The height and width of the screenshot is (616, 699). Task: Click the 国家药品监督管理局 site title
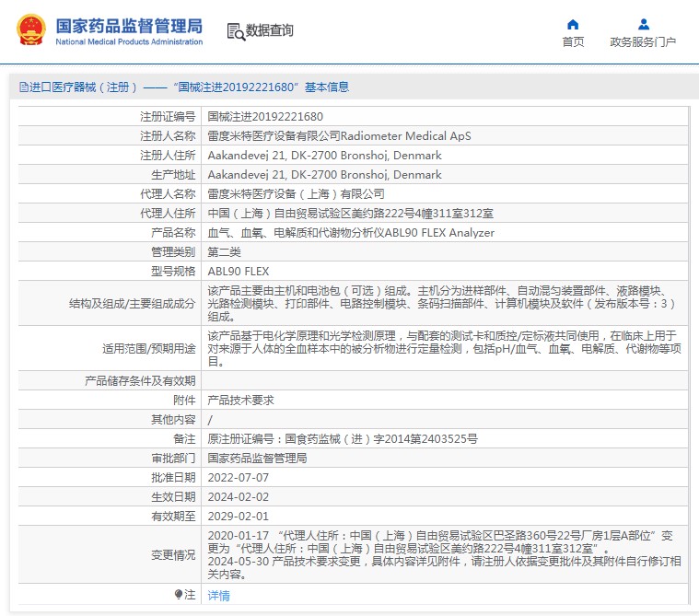tap(129, 25)
